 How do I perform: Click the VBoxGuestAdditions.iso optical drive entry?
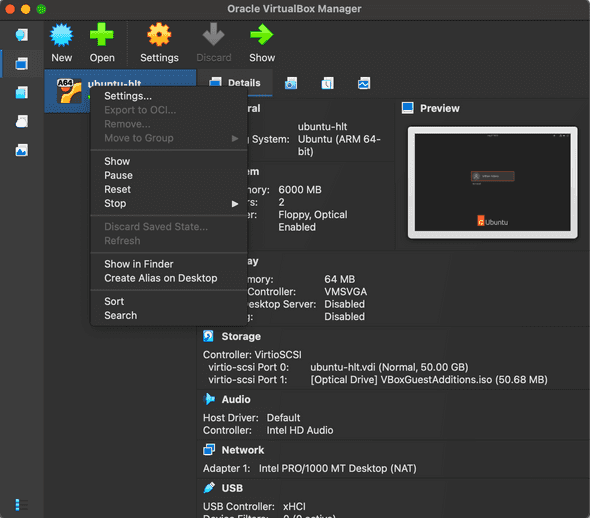coord(429,380)
